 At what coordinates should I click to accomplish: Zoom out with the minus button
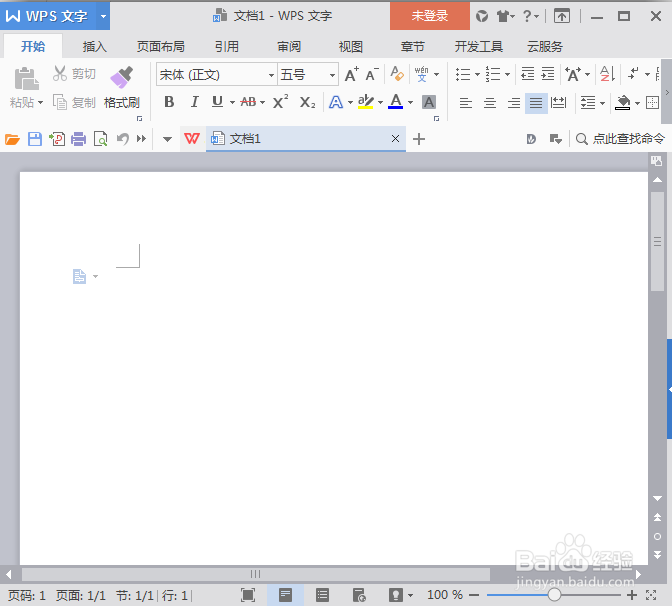[474, 595]
